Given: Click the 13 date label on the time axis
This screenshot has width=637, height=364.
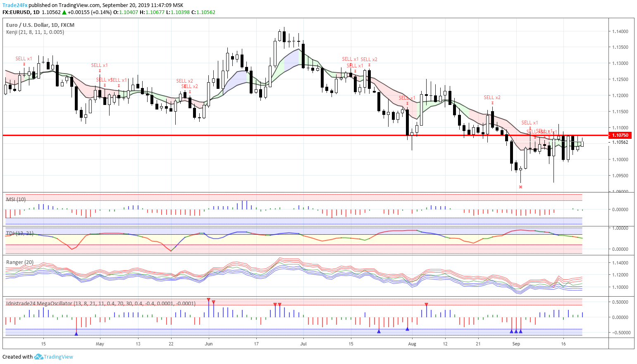Looking at the screenshot, I should pos(138,343).
